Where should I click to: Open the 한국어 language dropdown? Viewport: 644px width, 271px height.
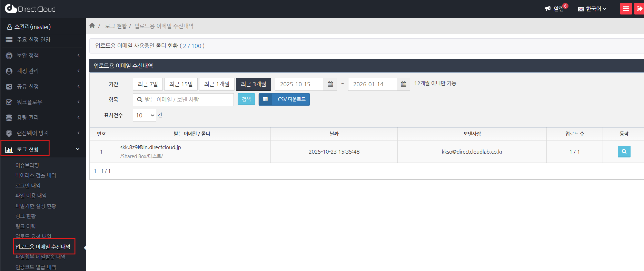[592, 9]
